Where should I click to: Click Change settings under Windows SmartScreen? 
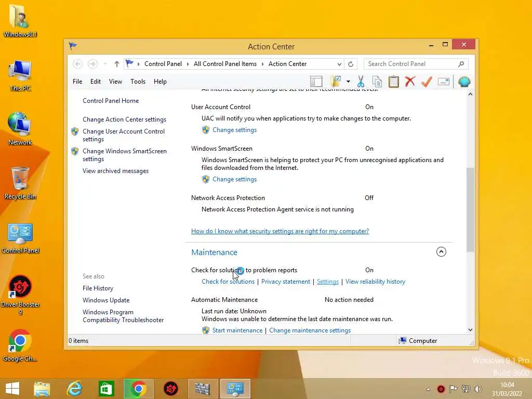pos(234,179)
